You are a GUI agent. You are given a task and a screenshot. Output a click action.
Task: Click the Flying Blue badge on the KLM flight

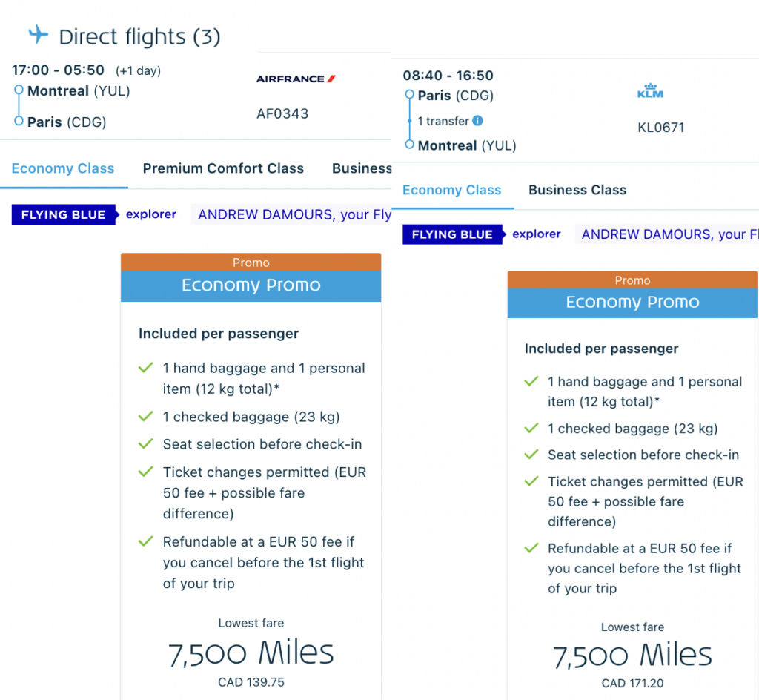[x=452, y=234]
